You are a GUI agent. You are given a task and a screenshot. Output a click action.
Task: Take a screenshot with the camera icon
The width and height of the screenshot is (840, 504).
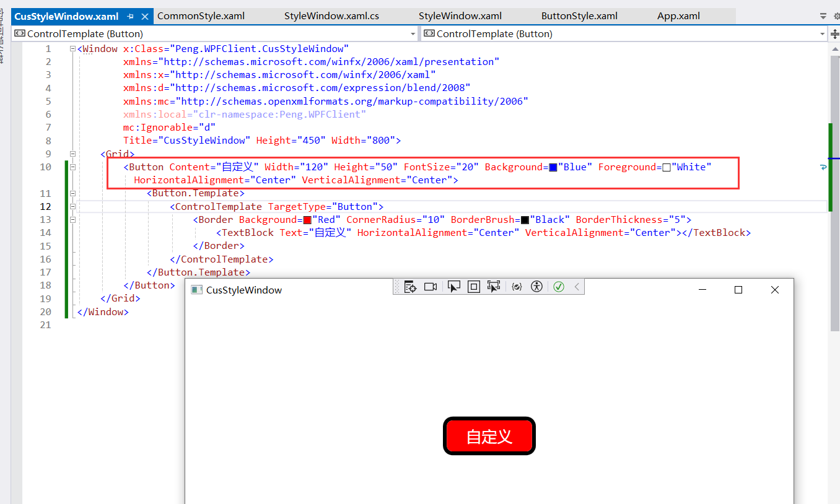coord(431,286)
